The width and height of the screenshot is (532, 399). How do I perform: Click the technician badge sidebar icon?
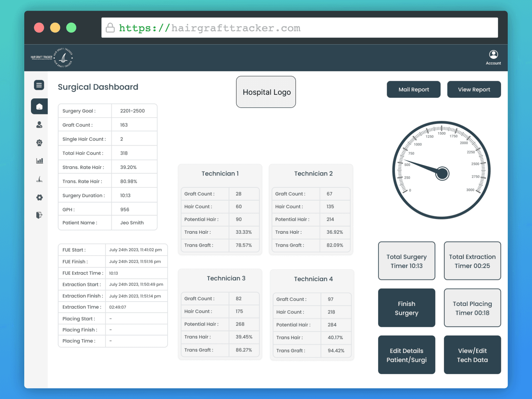(39, 143)
